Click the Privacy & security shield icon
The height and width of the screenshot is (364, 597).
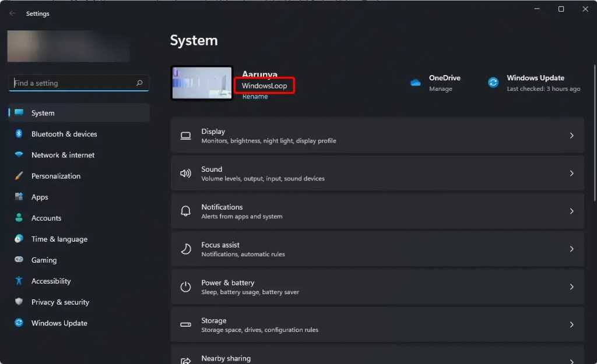[x=19, y=302]
